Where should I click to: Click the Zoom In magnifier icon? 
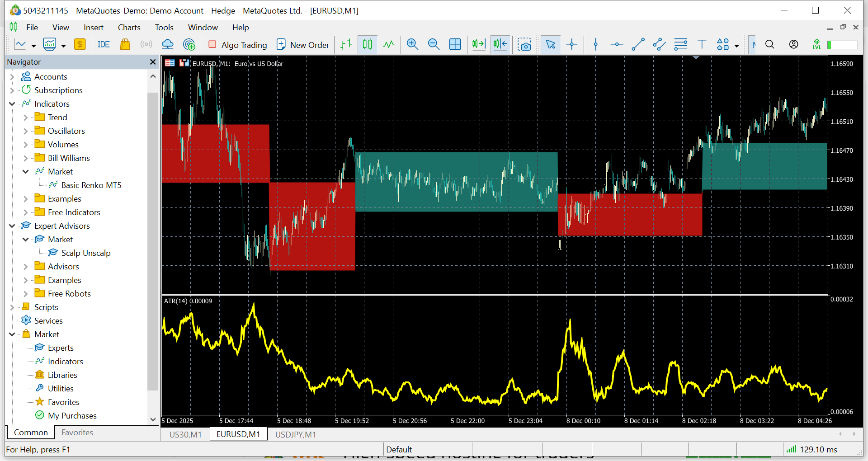[412, 44]
